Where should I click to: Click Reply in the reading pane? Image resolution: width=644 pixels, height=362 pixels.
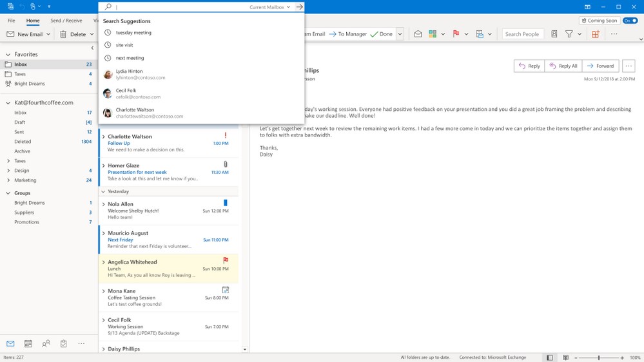[529, 66]
